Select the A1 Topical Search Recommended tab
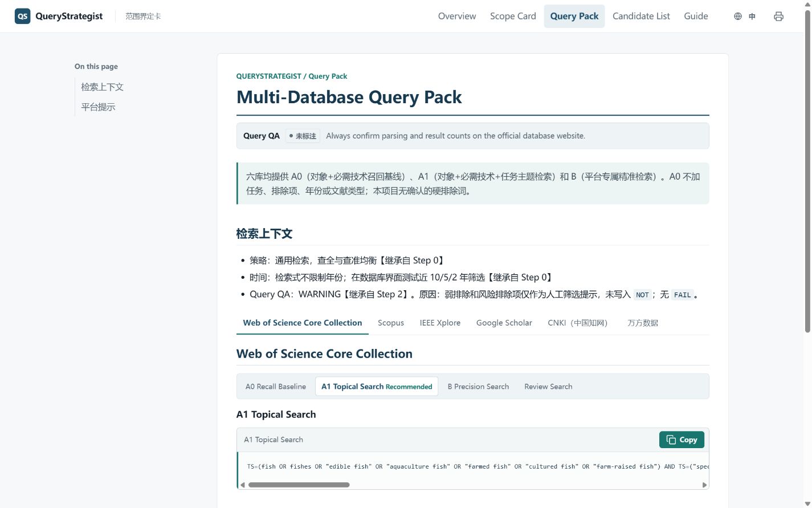The width and height of the screenshot is (812, 508). 377,387
